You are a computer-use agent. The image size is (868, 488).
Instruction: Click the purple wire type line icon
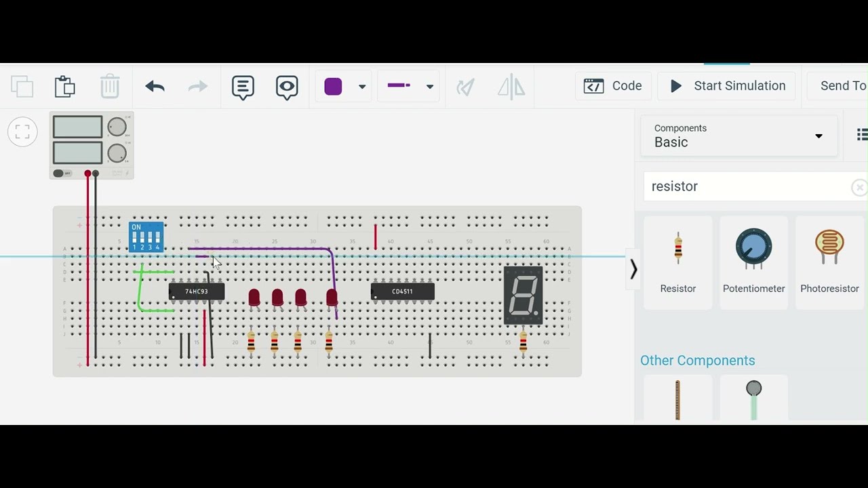399,85
